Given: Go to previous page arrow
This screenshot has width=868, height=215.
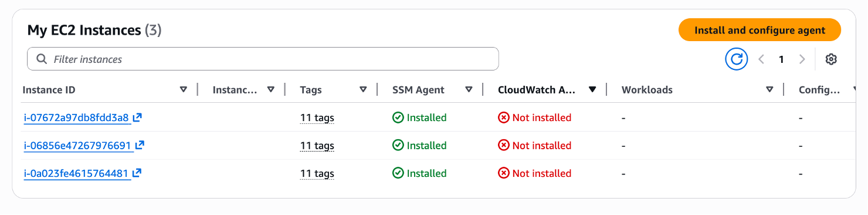Looking at the screenshot, I should 761,59.
